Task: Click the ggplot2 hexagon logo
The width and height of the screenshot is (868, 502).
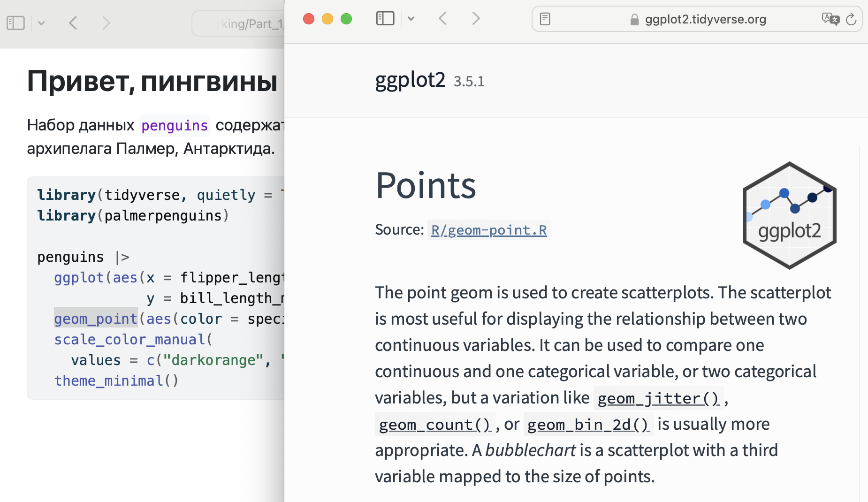Action: point(790,215)
